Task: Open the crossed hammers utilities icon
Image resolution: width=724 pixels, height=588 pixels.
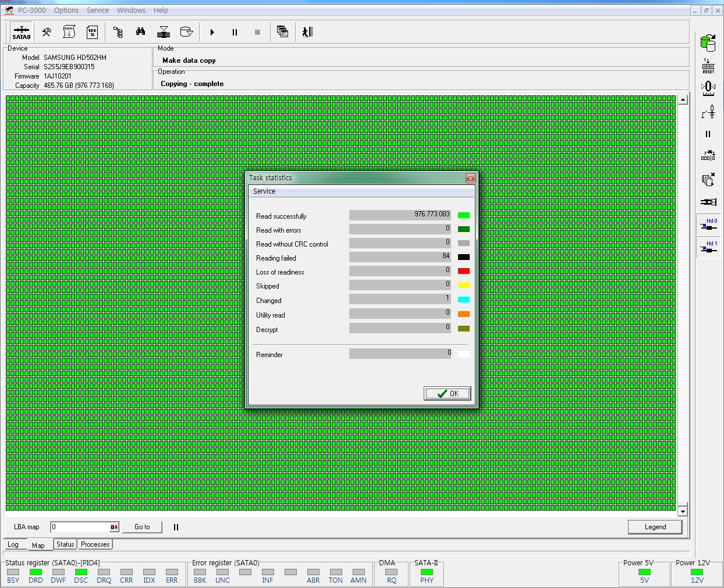Action: (47, 32)
